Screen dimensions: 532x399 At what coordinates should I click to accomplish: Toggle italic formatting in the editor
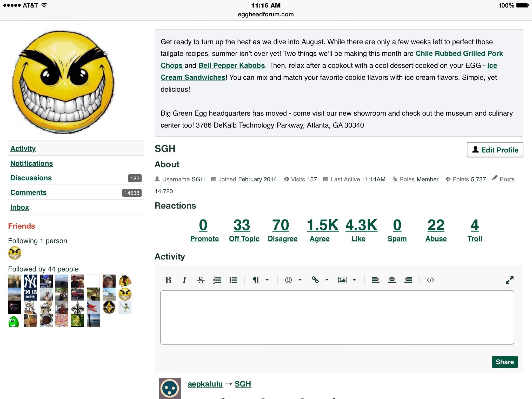184,280
